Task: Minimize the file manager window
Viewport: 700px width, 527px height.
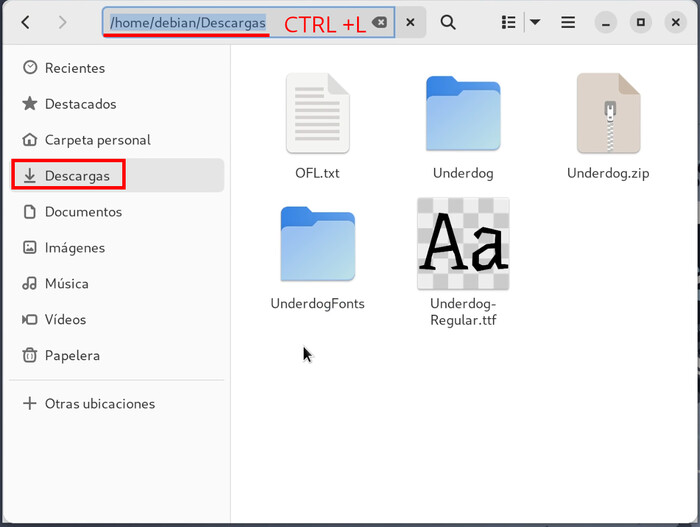Action: pos(606,22)
